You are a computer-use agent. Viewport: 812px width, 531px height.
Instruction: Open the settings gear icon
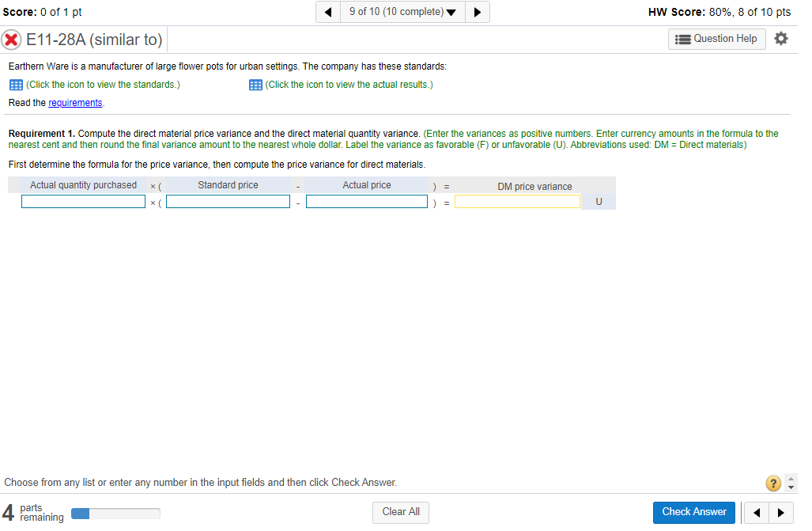tap(781, 38)
